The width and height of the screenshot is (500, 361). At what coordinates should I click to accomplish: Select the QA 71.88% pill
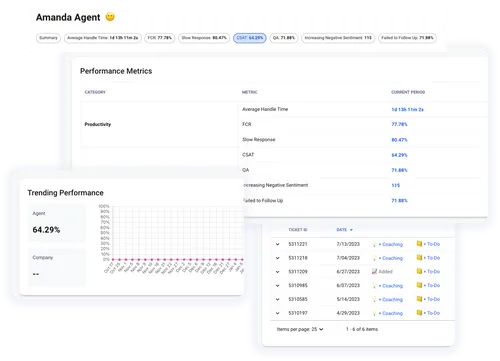[284, 38]
